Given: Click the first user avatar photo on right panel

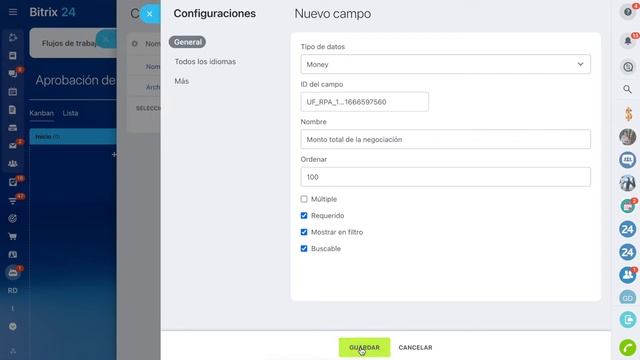Looking at the screenshot, I should pyautogui.click(x=628, y=137).
